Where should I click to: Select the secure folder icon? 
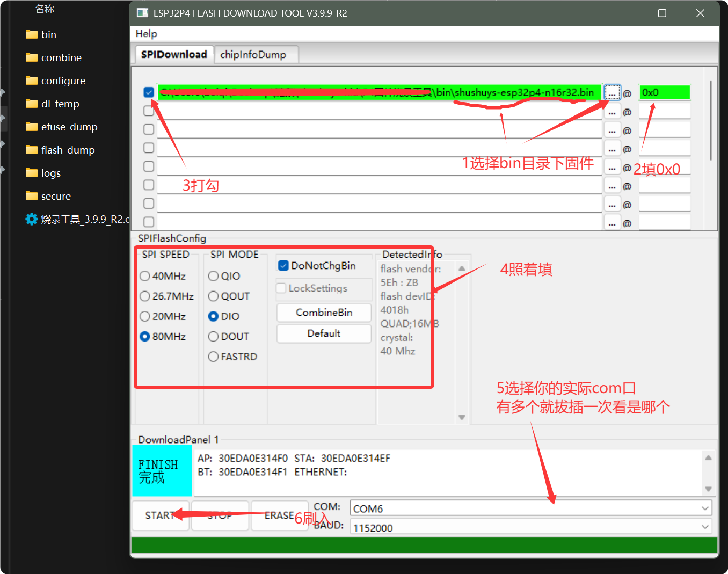point(32,196)
